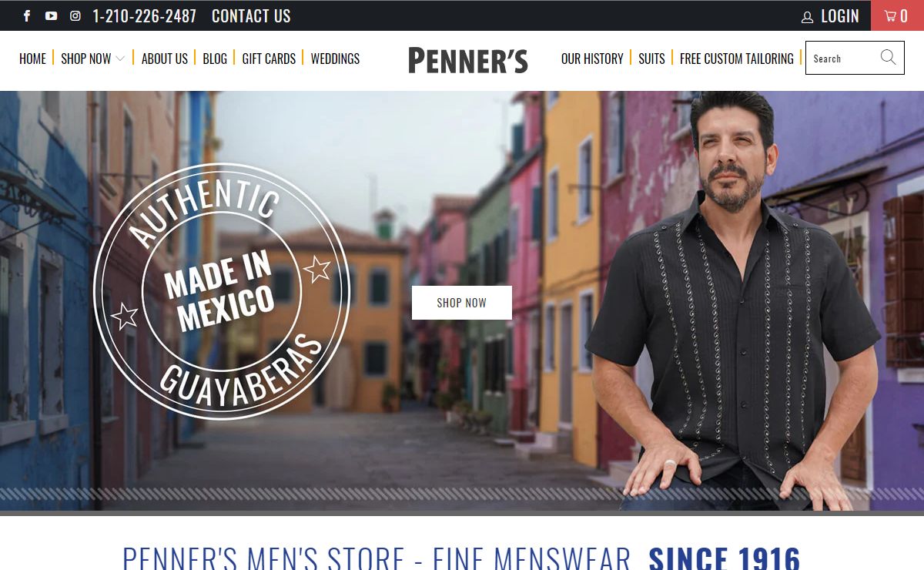The image size is (924, 570).
Task: Click the Penner's logo
Action: [468, 60]
